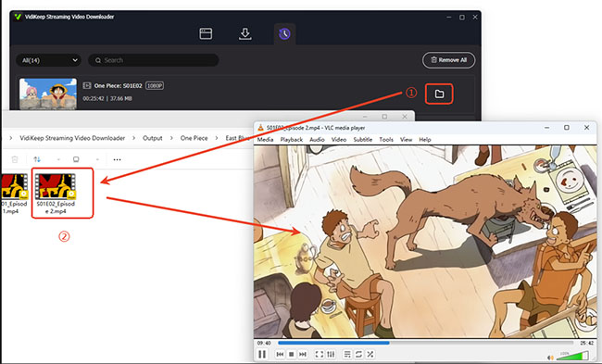Switch to VidiKeep downloading tab icon
This screenshot has width=602, height=364.
tap(245, 33)
